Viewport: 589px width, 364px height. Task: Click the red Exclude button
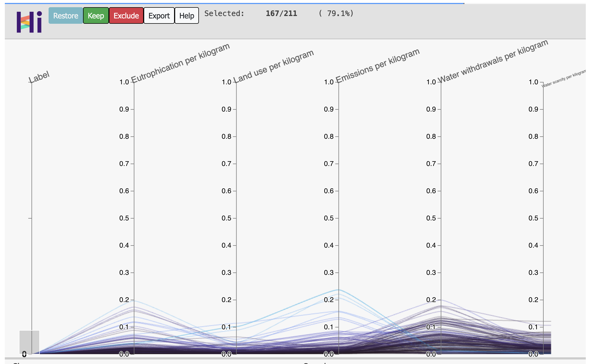[126, 16]
